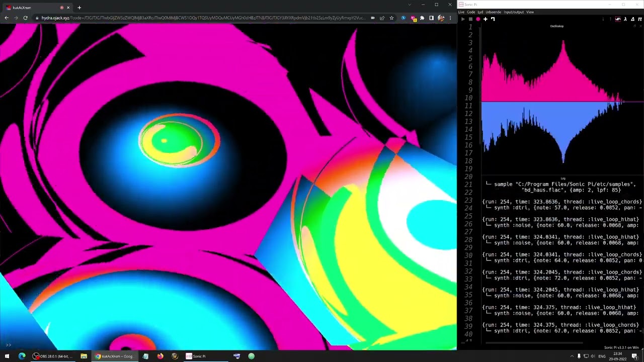Click the camera indicator icon in address bar

pos(372,18)
